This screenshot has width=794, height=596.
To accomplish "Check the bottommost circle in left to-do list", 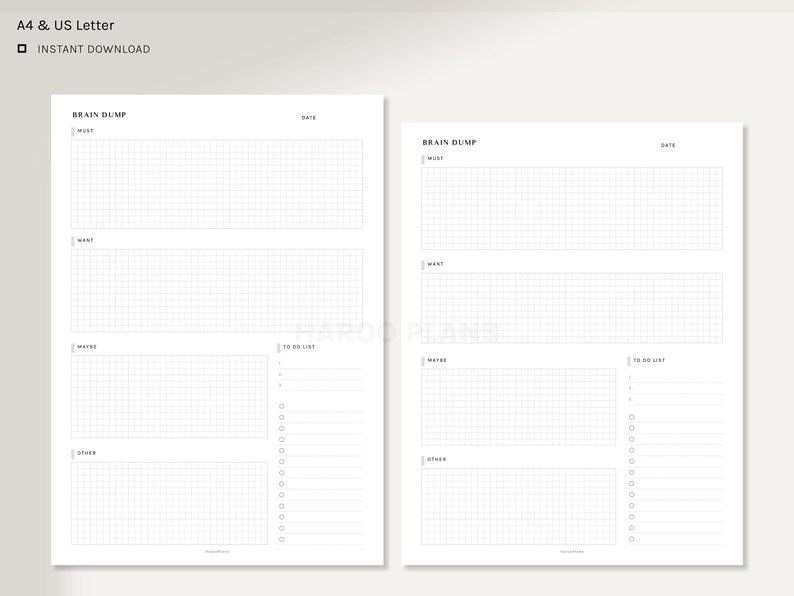I will [282, 540].
